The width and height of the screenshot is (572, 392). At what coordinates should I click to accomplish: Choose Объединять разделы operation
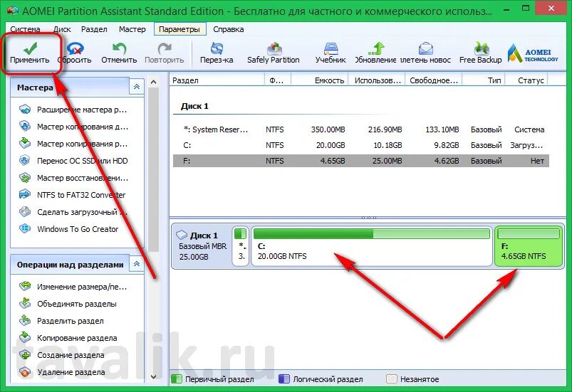(x=68, y=304)
